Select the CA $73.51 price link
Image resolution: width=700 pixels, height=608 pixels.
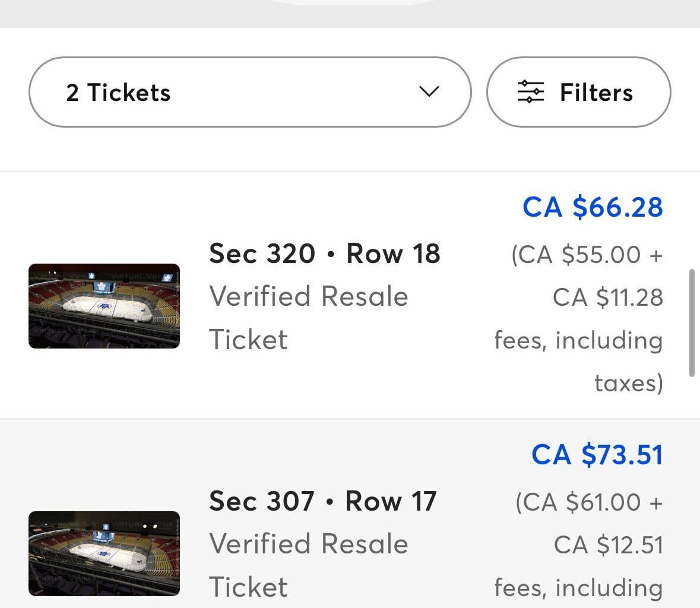click(x=596, y=454)
